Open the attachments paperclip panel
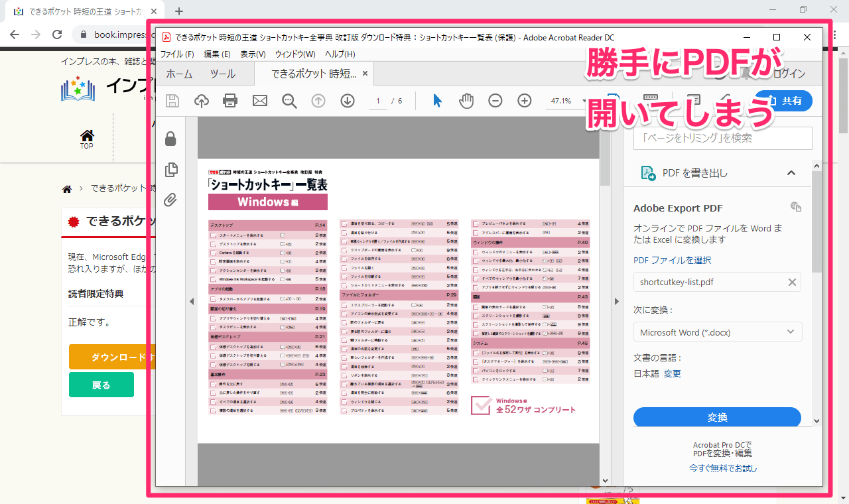Viewport: 849px width, 504px height. point(170,200)
